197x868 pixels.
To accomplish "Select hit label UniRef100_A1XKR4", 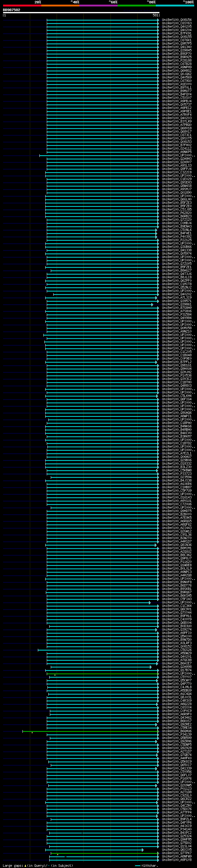I will point(177,484).
